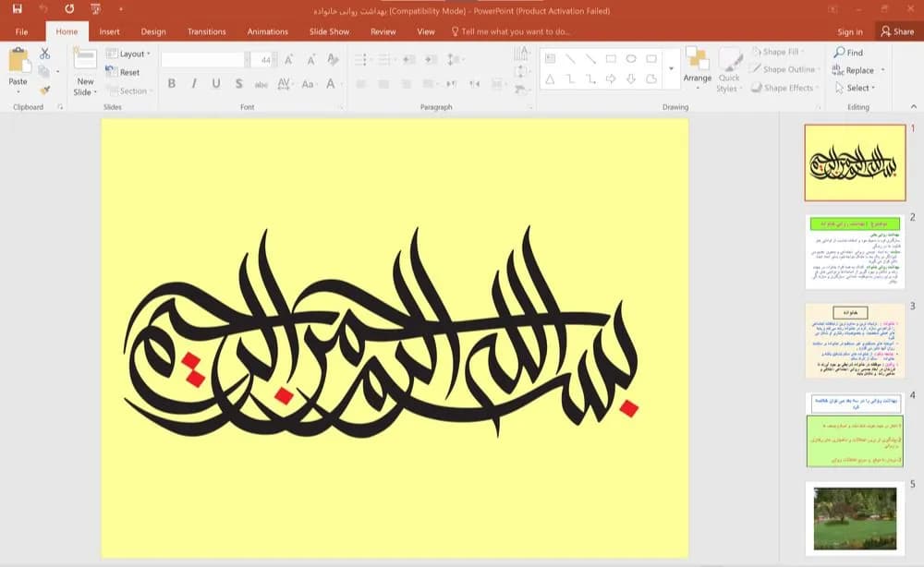Open the Replace dropdown arrow
924x567 pixels.
(x=882, y=70)
